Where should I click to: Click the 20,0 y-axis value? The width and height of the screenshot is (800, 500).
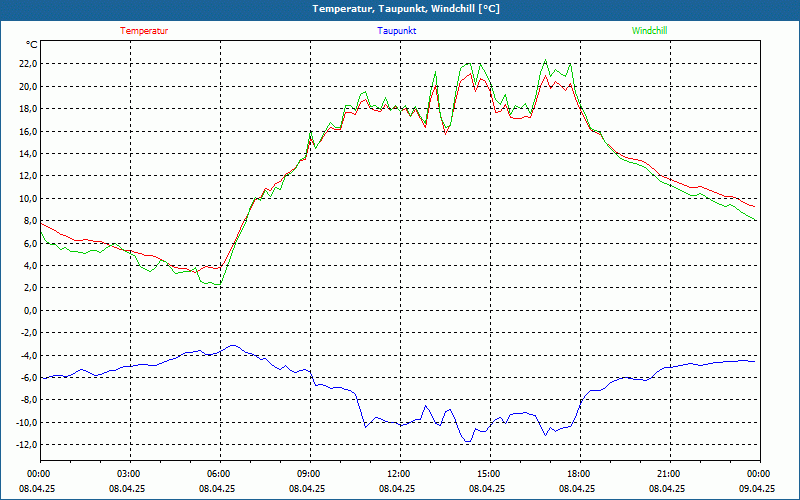tap(28, 86)
